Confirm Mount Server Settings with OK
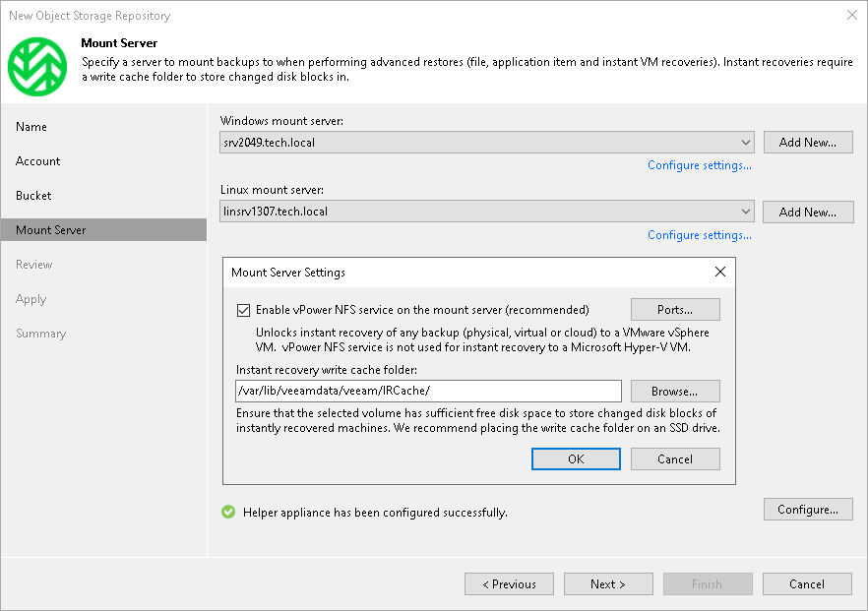Image resolution: width=868 pixels, height=611 pixels. (576, 458)
